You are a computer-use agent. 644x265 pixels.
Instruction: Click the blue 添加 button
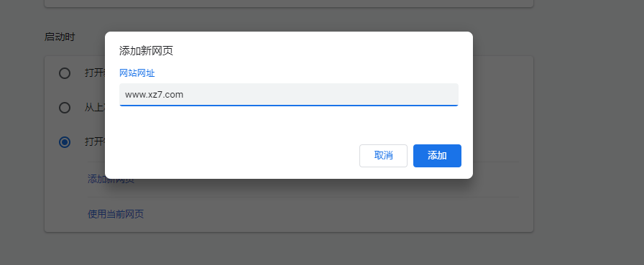(437, 155)
